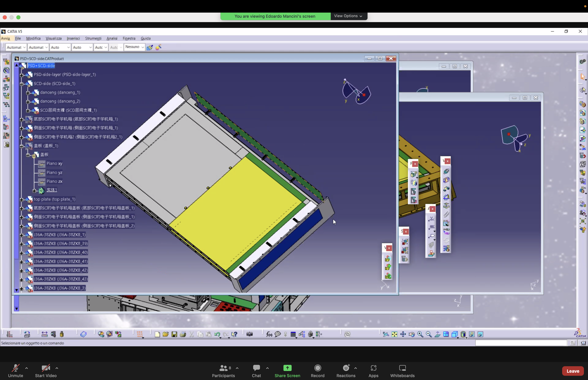Click the Print icon in toolbar
The image size is (588, 380).
pyautogui.click(x=183, y=334)
